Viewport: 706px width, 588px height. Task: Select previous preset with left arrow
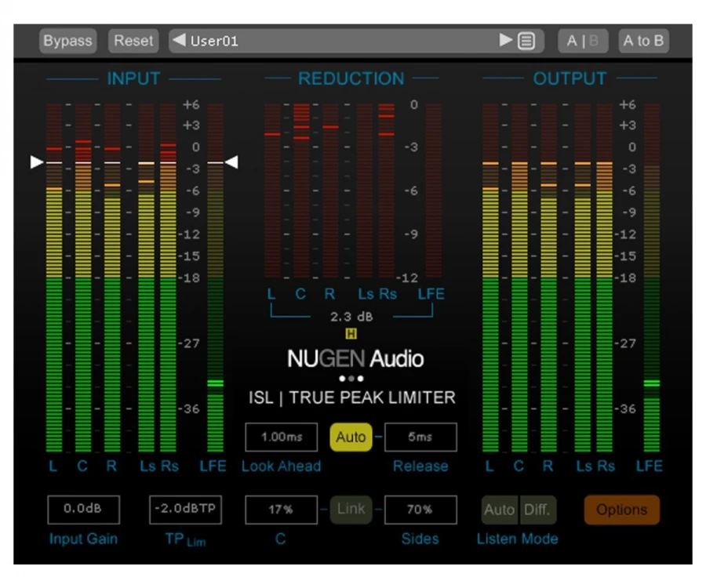point(179,40)
